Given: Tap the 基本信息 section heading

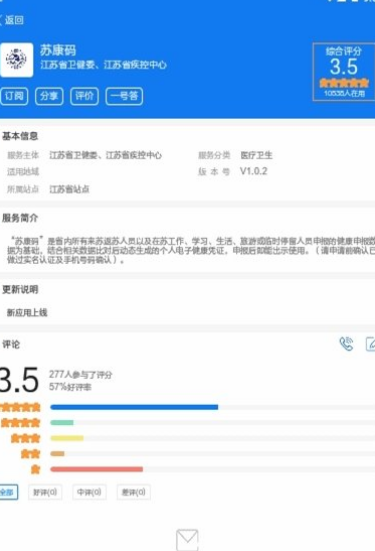Looking at the screenshot, I should point(20,136).
